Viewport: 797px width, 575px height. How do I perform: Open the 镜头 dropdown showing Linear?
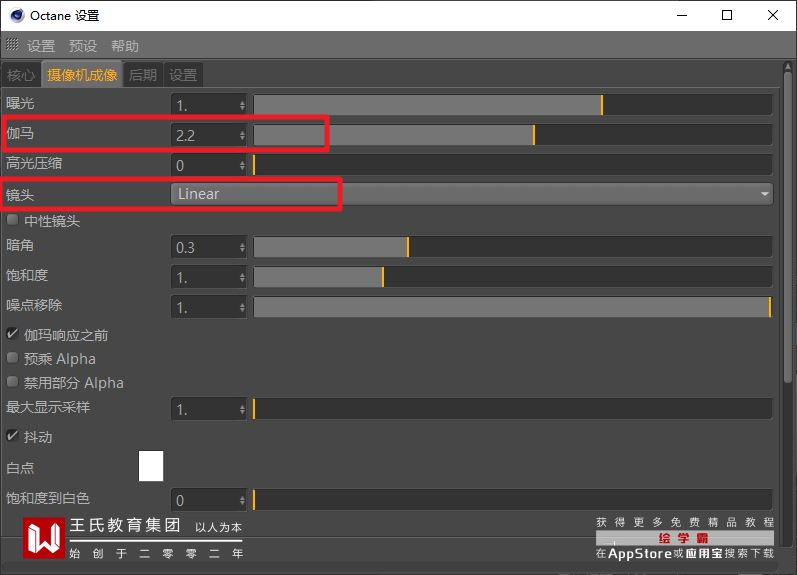472,194
